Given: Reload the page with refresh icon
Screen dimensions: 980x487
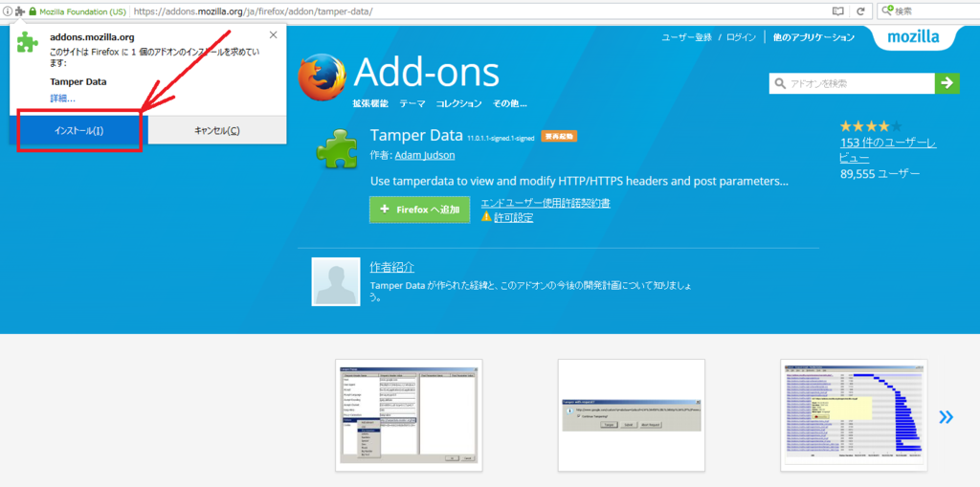Looking at the screenshot, I should [860, 11].
